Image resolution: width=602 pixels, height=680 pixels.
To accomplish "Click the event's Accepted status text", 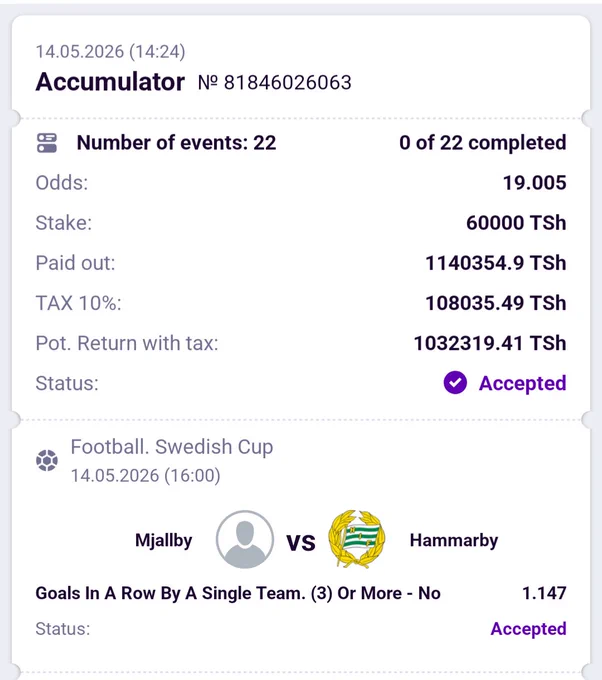I will (528, 629).
